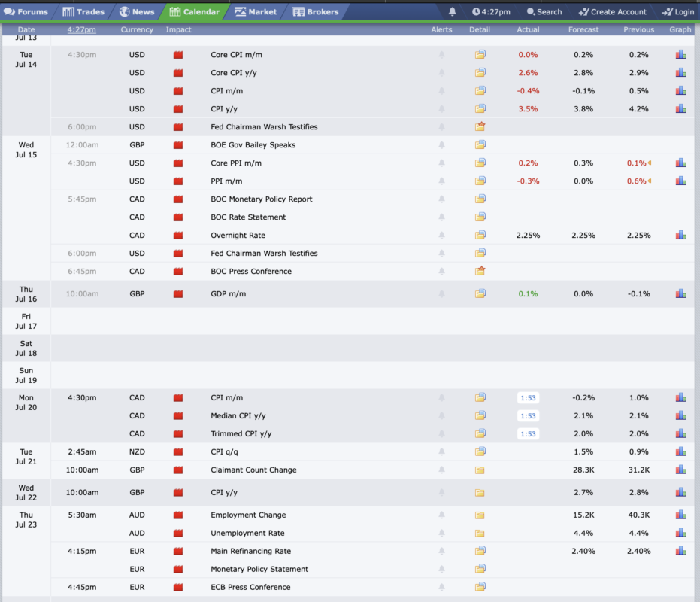700x602 pixels.
Task: Switch to the Market tab
Action: tap(256, 11)
